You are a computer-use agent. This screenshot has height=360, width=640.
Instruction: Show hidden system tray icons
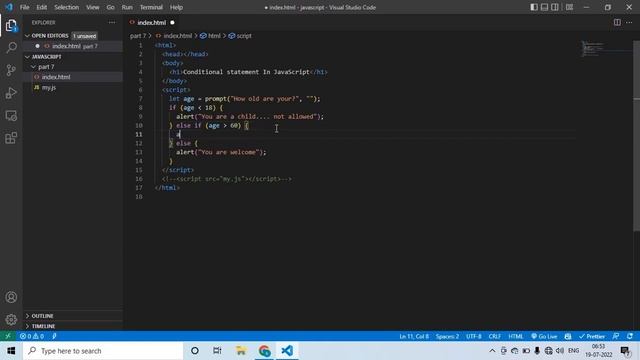[x=492, y=351]
